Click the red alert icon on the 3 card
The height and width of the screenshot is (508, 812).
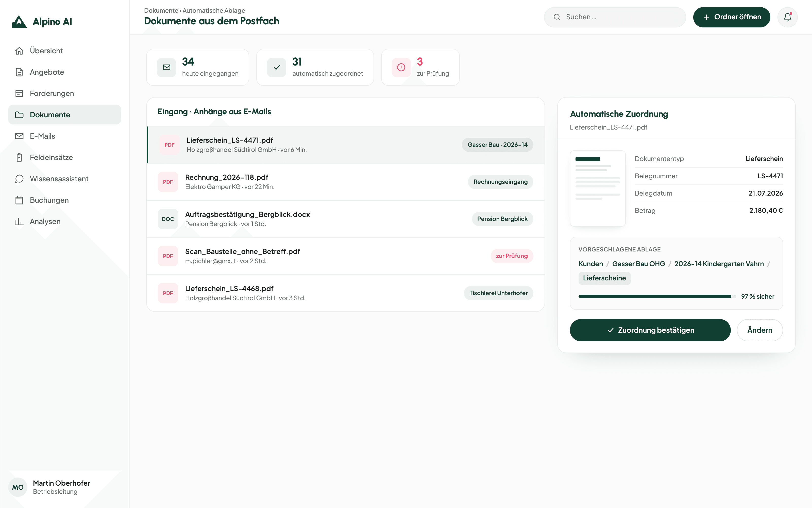[401, 68]
